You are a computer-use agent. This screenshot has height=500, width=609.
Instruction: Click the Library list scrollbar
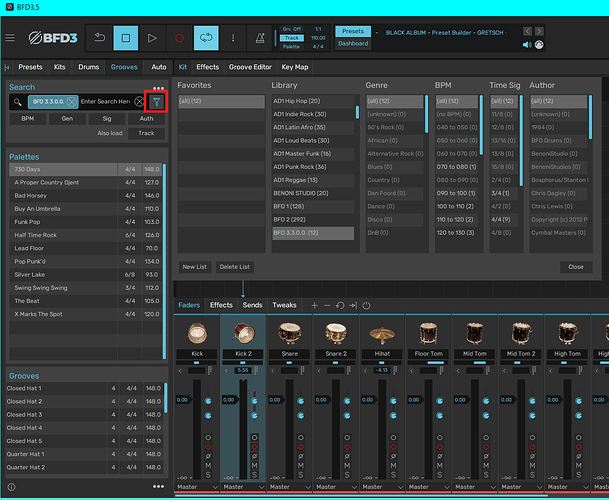coord(357,113)
